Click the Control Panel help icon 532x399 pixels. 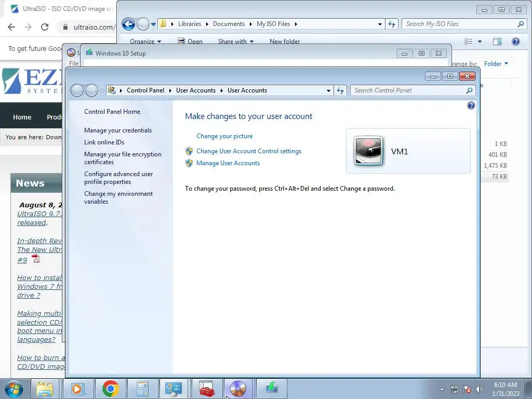[x=471, y=105]
